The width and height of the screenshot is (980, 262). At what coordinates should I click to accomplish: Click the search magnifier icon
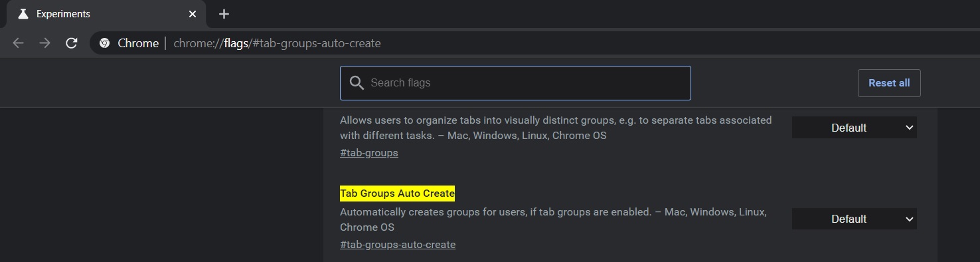tap(357, 83)
